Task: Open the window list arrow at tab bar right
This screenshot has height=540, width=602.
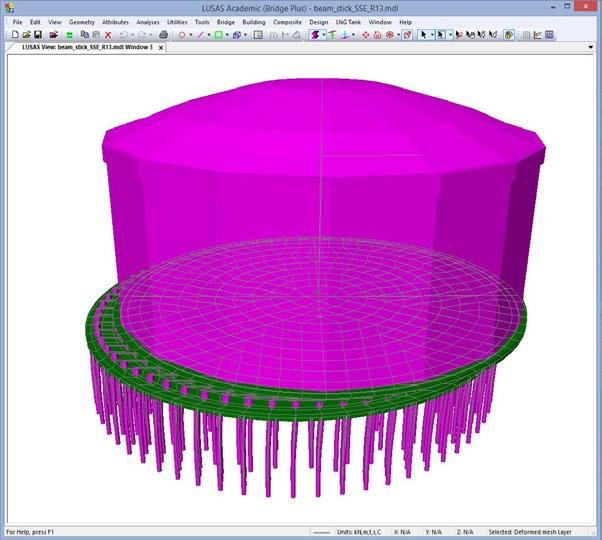Action: pyautogui.click(x=591, y=47)
